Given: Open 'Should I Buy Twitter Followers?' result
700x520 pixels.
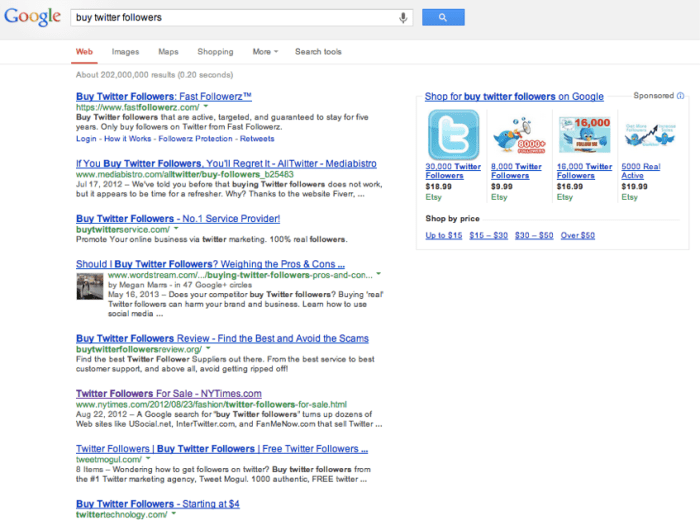Looking at the screenshot, I should tap(210, 264).
